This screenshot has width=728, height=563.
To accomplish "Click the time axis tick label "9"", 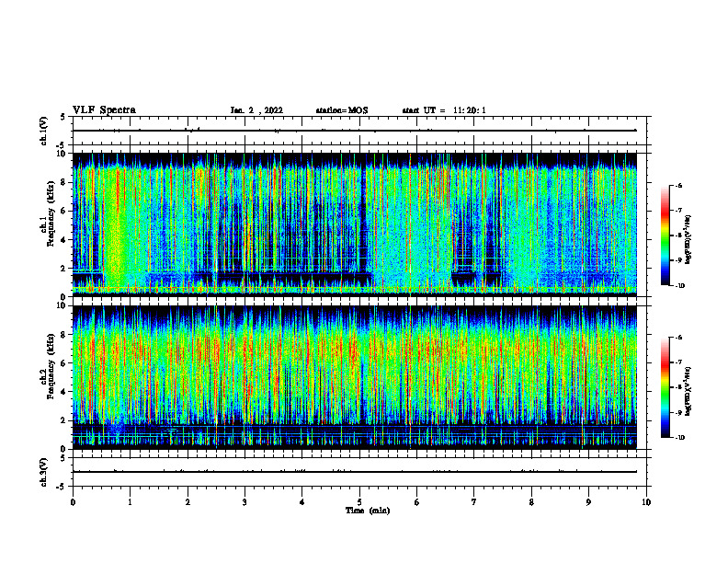I will pyautogui.click(x=588, y=502).
